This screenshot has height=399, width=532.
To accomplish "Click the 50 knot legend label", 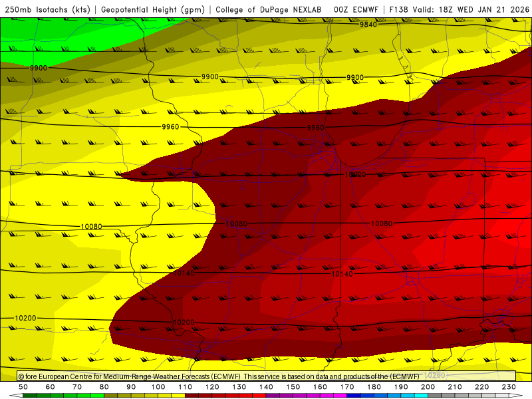I will click(23, 387).
